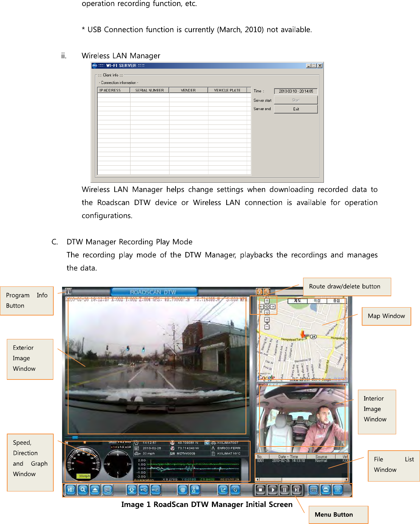Click the USB connection icon

[144, 490]
